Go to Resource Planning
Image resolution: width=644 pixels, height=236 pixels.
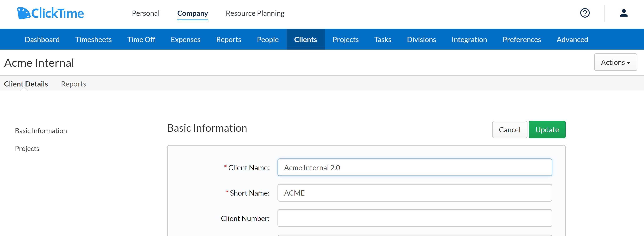click(255, 13)
